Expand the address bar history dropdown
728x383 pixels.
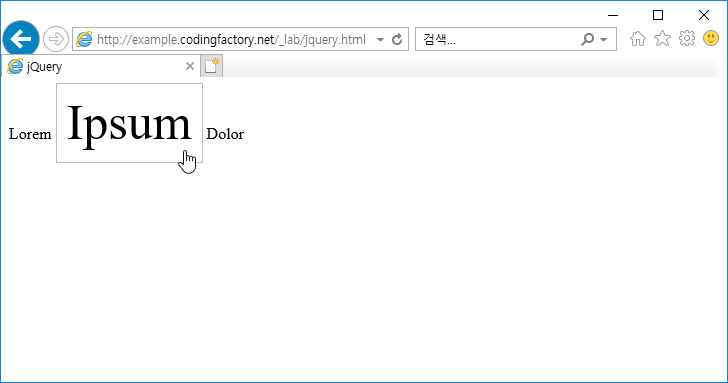pos(380,39)
